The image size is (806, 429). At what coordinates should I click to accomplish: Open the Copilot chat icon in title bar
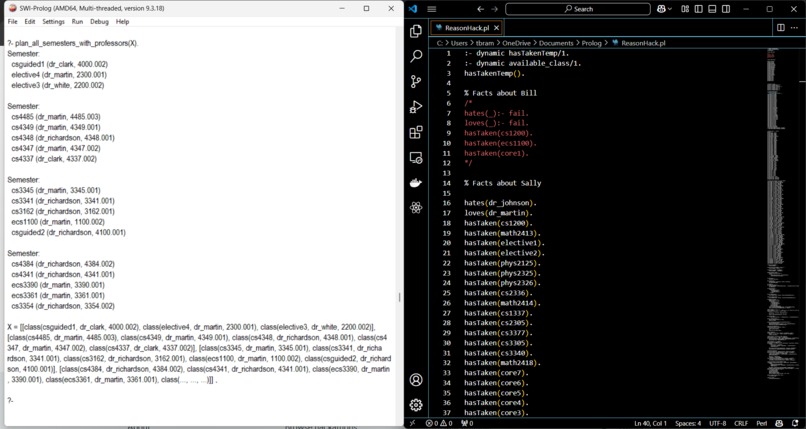pyautogui.click(x=661, y=9)
